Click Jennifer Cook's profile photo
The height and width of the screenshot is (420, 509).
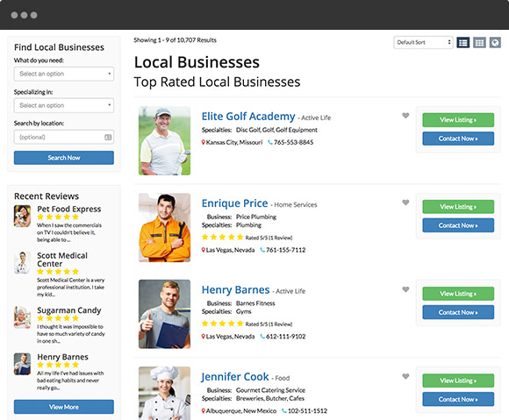(x=165, y=393)
